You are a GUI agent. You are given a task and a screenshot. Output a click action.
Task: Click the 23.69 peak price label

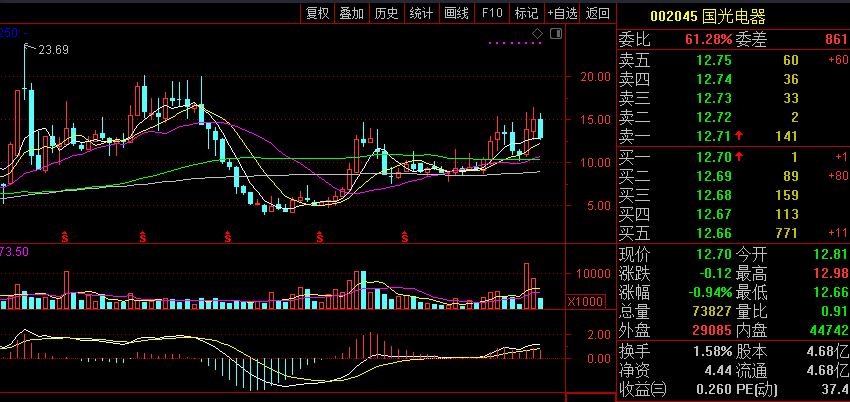coord(53,50)
